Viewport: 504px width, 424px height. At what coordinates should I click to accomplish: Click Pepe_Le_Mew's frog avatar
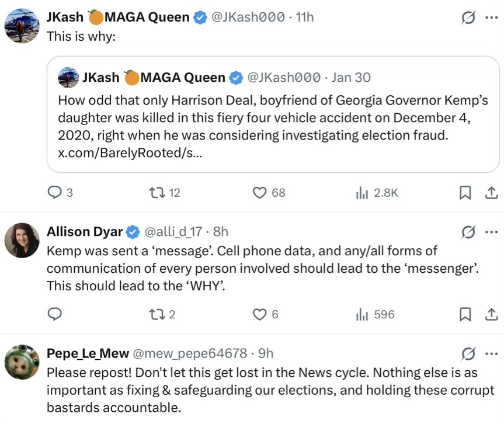coord(22,363)
